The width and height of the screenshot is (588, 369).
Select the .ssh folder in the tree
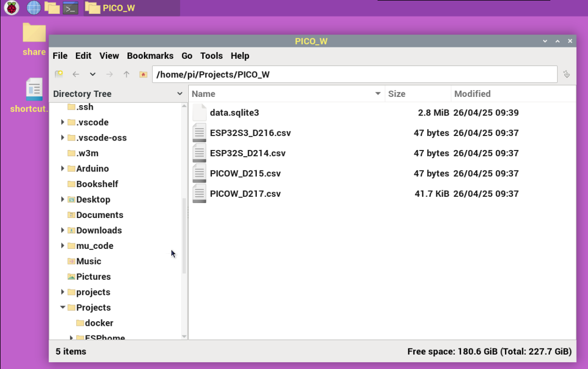pos(80,107)
